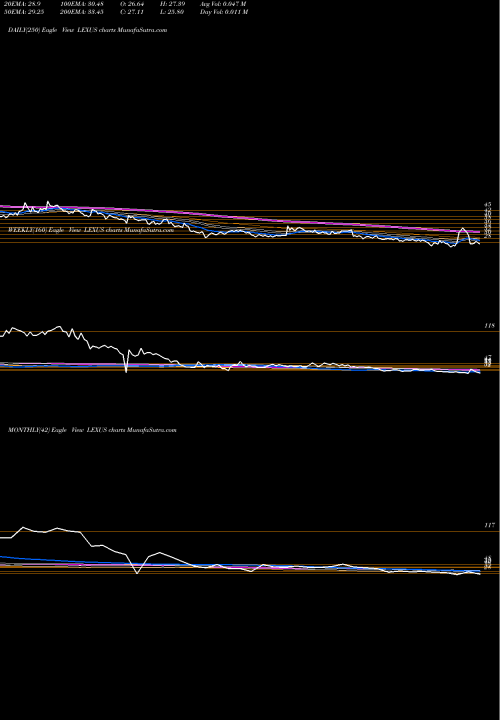Click the low price 'L:' value
Image resolution: width=500 pixels, height=720 pixels.
[x=174, y=12]
